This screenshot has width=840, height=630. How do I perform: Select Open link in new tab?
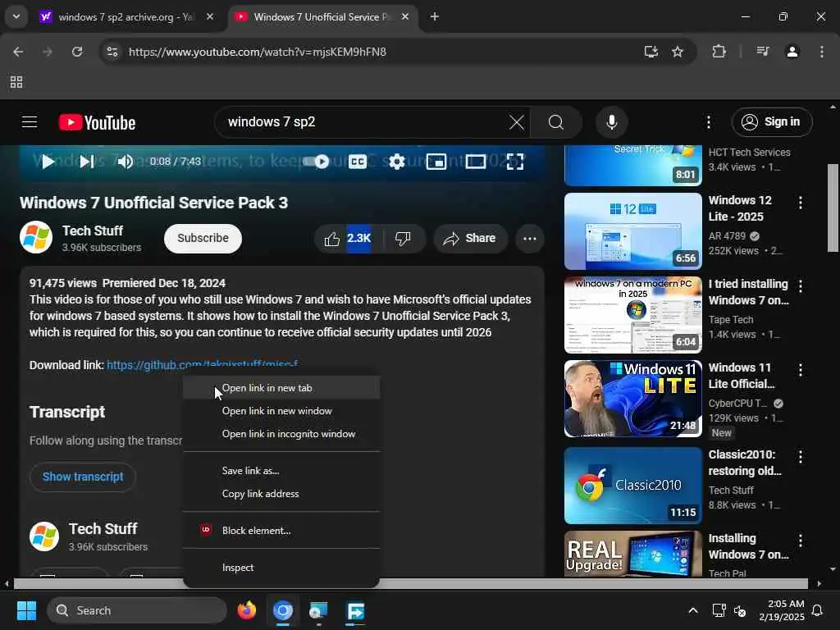coord(281,388)
